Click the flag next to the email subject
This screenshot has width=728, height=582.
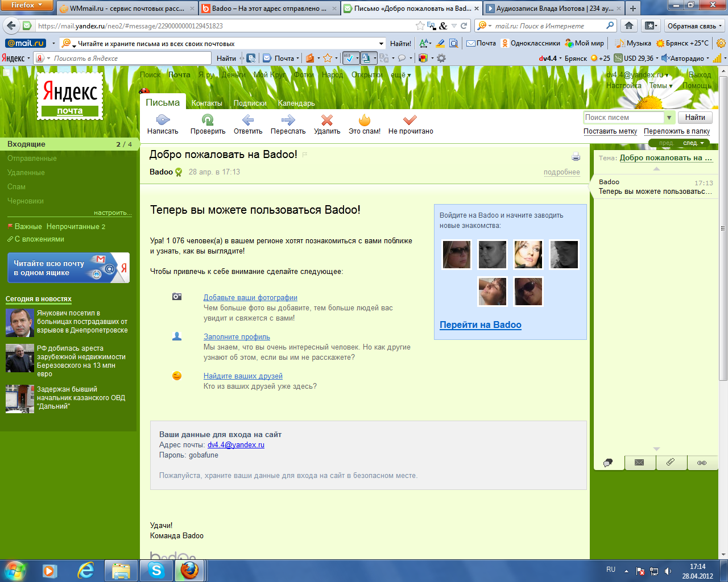[x=305, y=155]
